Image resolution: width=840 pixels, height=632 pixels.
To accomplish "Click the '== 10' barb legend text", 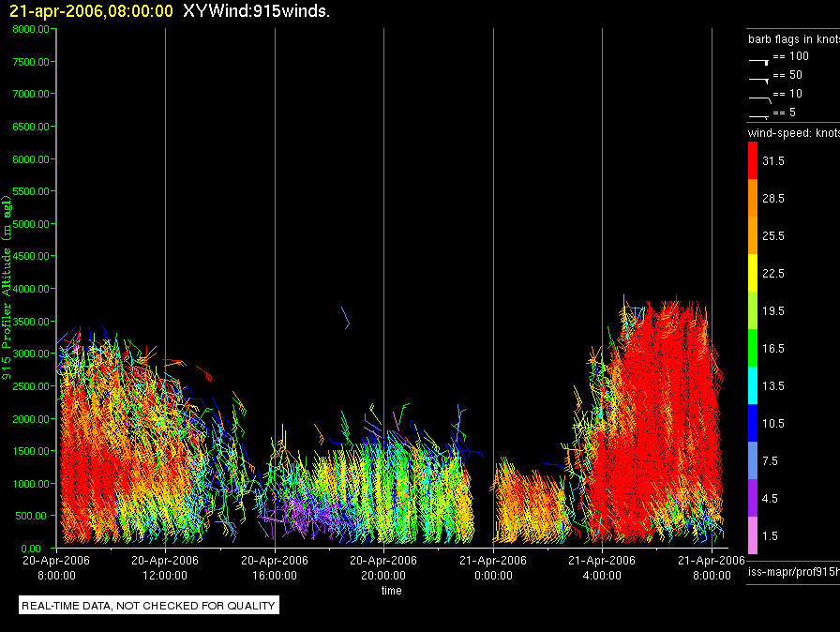I will point(787,94).
